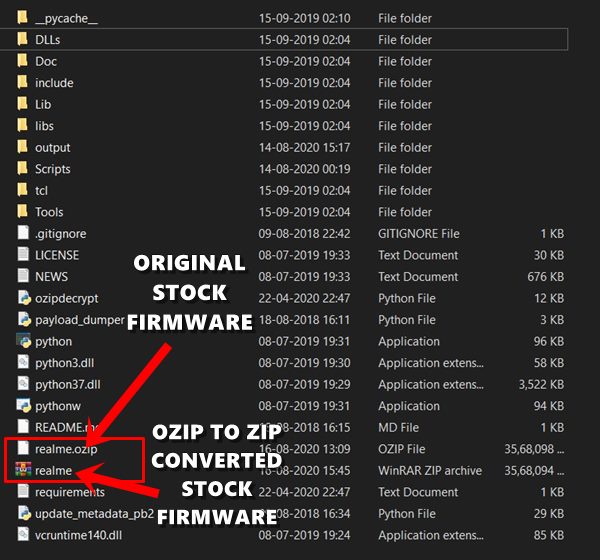Select the Doc folder icon
Screen dimensions: 600x560
pos(23,60)
